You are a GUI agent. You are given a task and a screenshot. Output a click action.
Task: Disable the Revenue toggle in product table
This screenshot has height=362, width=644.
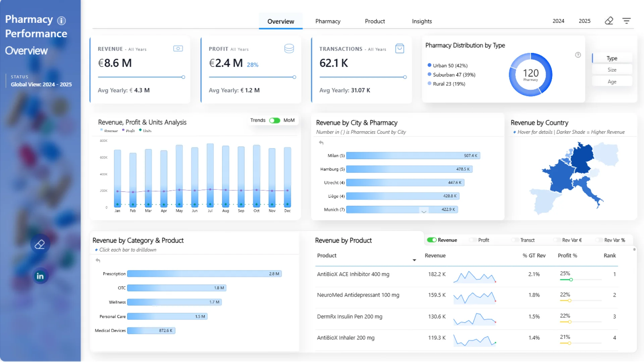(431, 240)
